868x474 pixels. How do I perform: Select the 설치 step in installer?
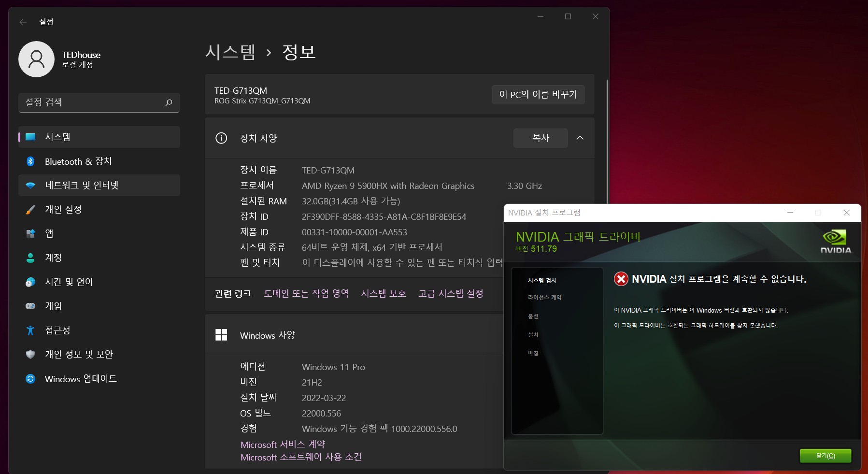point(533,335)
